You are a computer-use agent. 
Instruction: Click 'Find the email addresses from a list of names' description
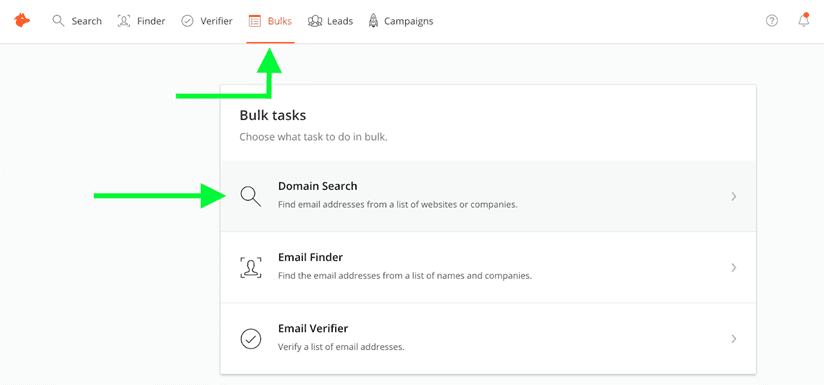point(405,276)
